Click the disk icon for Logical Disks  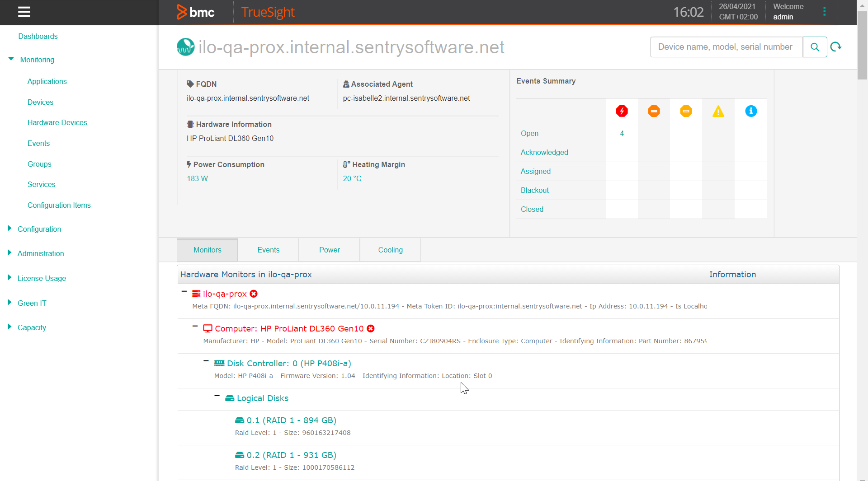click(230, 398)
